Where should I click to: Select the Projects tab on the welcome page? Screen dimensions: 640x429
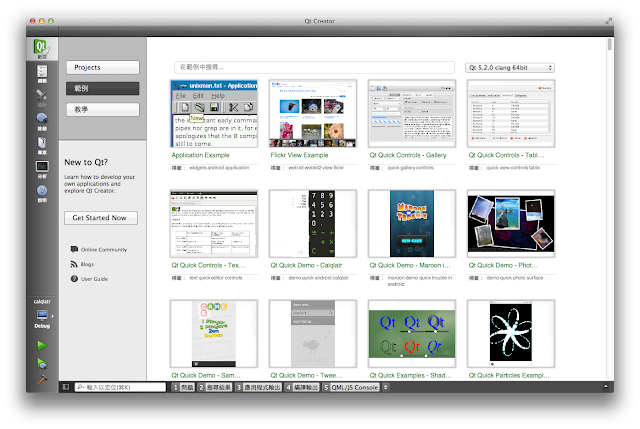[102, 67]
